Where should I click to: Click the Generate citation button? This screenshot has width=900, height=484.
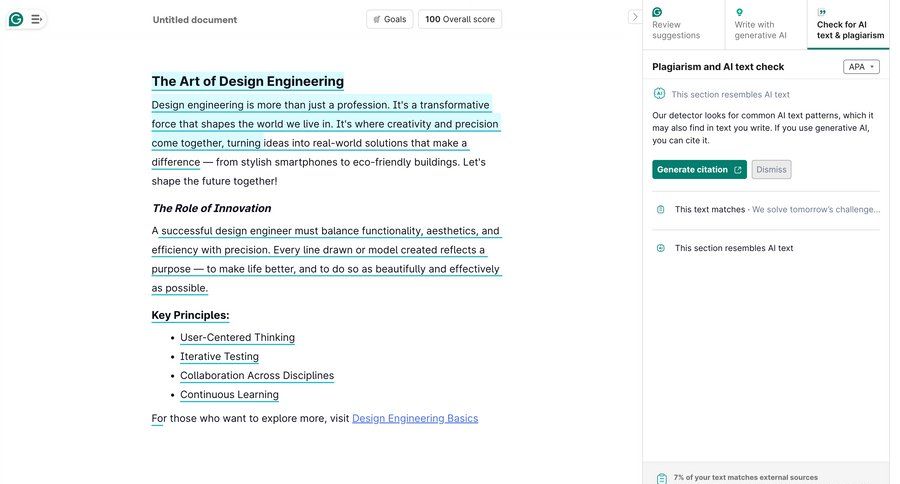(699, 169)
